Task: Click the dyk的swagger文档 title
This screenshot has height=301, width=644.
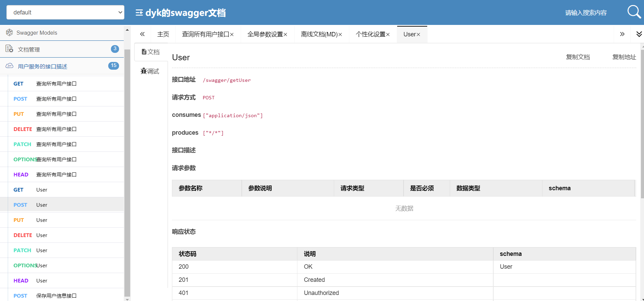Action: [x=185, y=13]
